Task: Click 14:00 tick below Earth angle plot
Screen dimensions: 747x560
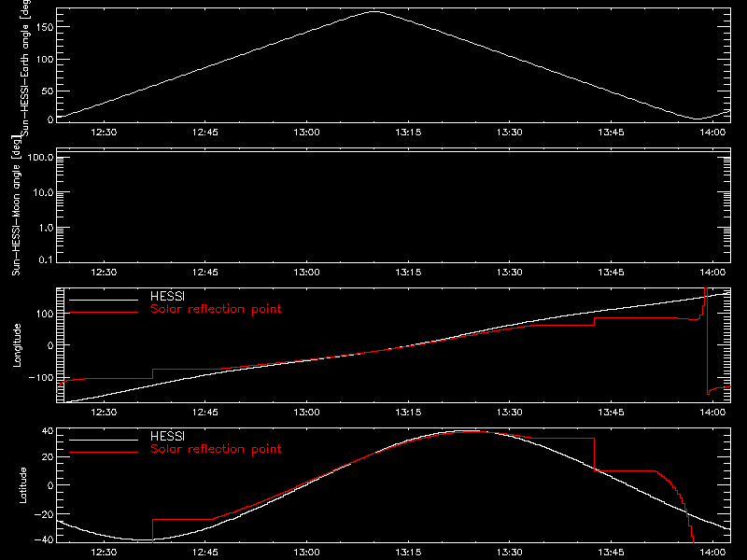Action: tap(712, 133)
